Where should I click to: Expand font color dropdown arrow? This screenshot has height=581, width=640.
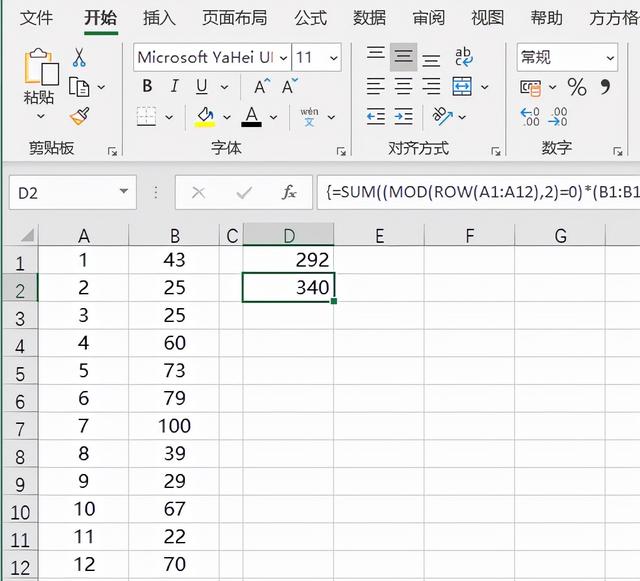[273, 118]
